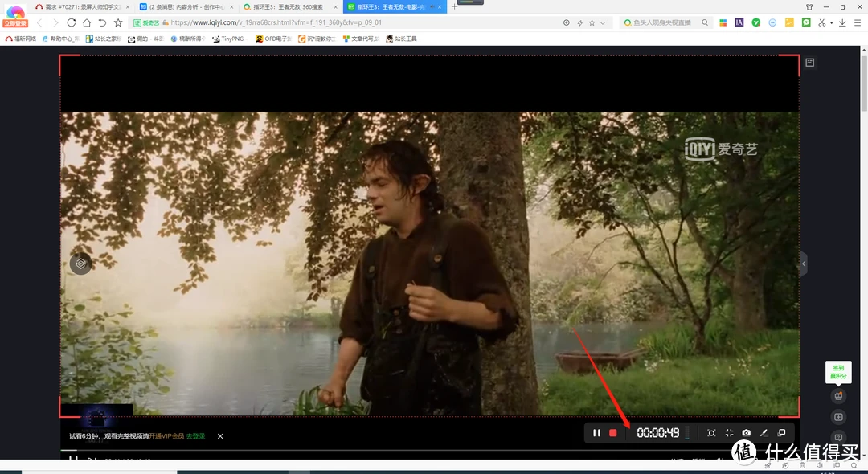The image size is (868, 474).
Task: Open the 帮助中心 bookmark
Action: (x=61, y=39)
